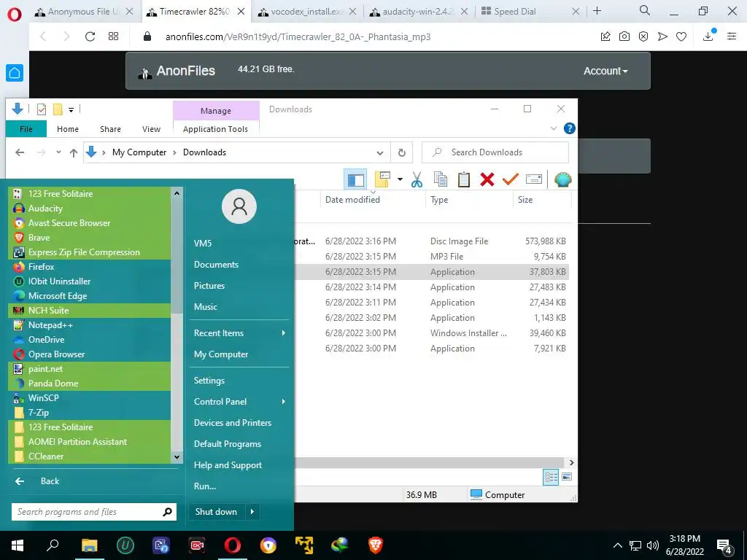Switch to the vocodex_install.exe browser tab
Image resolution: width=747 pixels, height=560 pixels.
point(307,12)
